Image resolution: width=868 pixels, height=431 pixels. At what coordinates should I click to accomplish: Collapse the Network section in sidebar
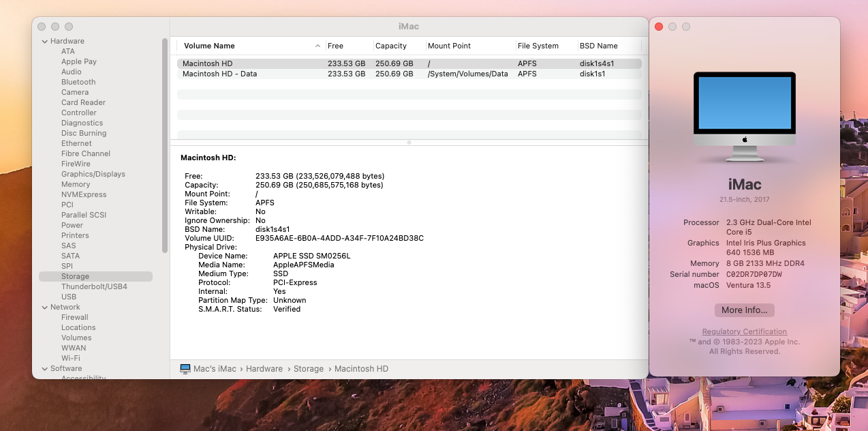[x=44, y=308]
